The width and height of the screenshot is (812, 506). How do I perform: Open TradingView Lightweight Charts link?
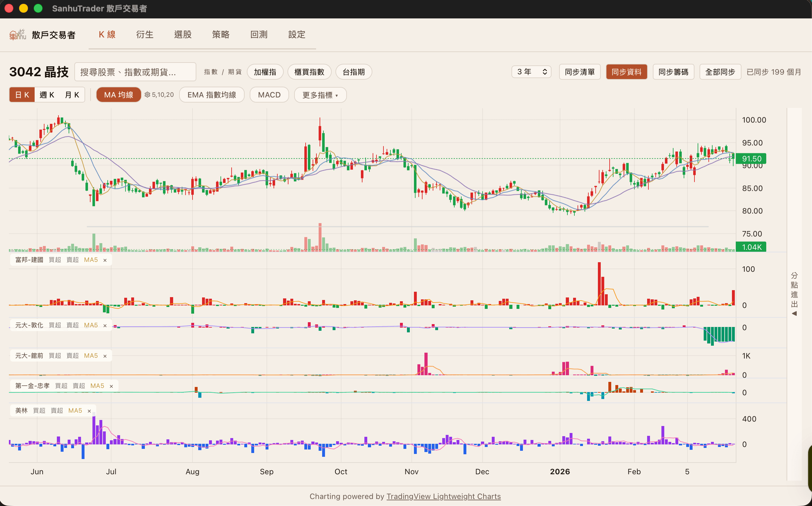(443, 496)
